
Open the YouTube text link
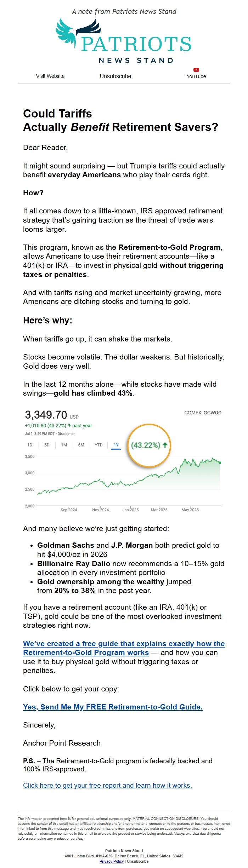(196, 76)
